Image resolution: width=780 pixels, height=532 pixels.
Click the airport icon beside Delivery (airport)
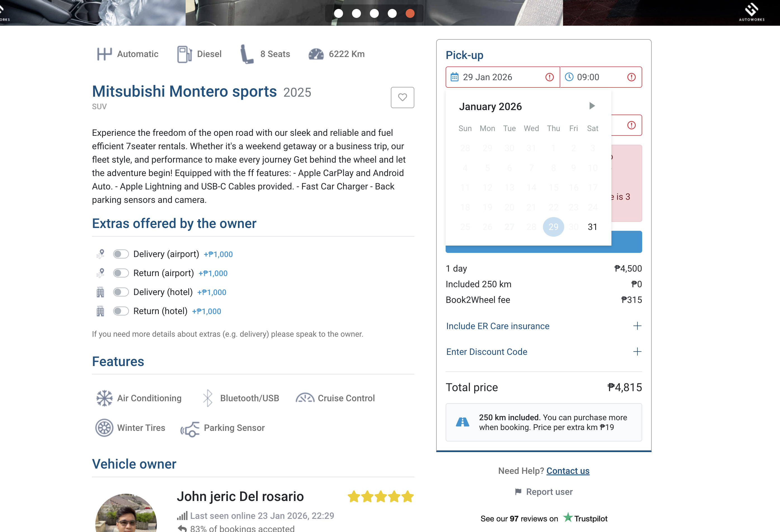100,254
